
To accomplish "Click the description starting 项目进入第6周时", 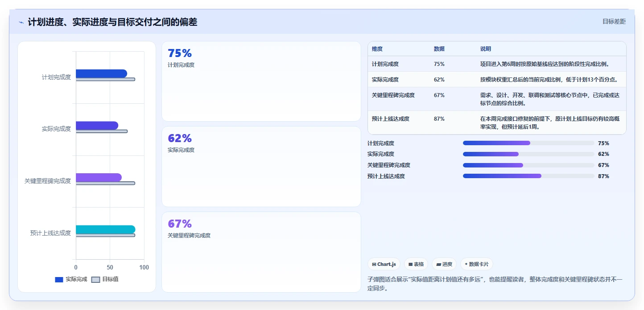I will pos(545,64).
